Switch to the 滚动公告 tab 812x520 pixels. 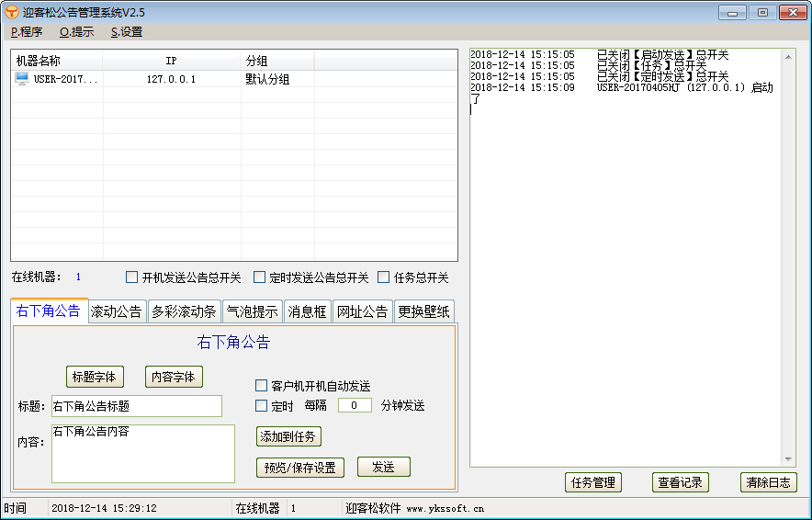[x=117, y=311]
